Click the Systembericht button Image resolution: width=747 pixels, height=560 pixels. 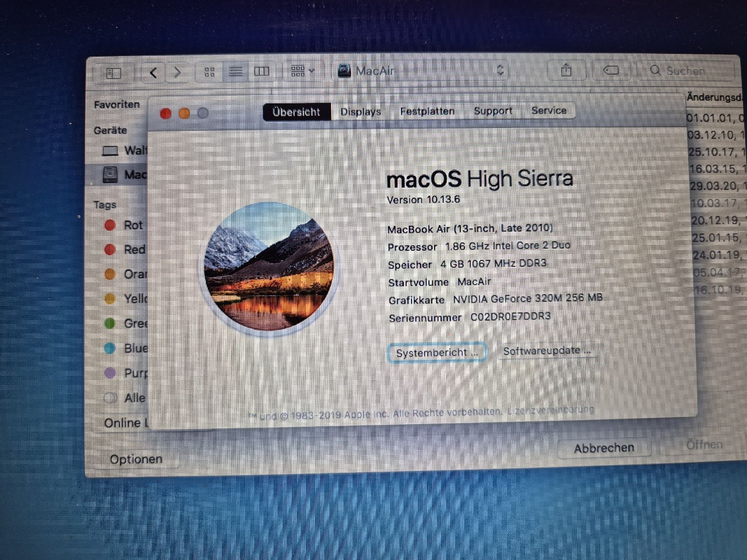437,353
